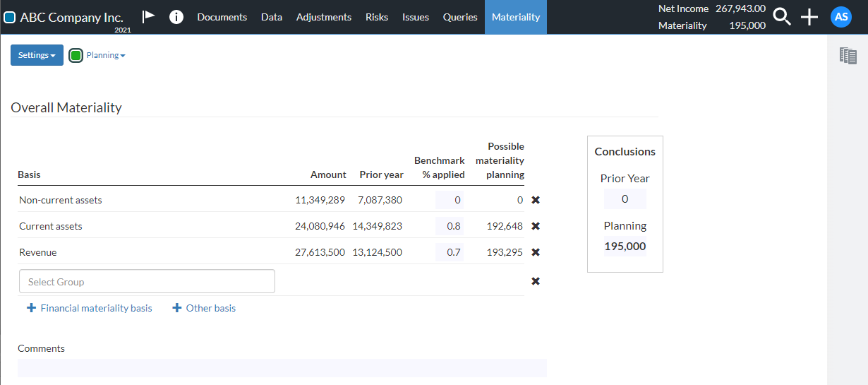
Task: Remove the empty Select Group row
Action: (x=536, y=281)
